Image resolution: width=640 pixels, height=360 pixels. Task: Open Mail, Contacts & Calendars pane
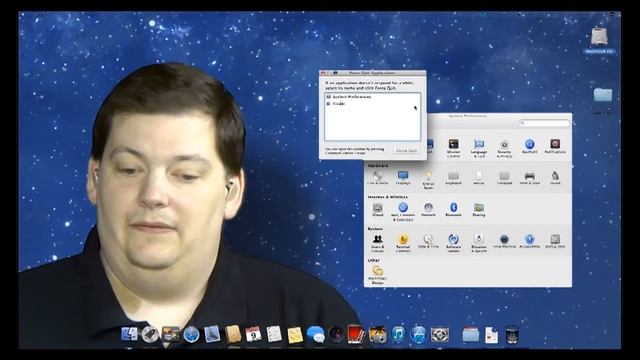pos(403,211)
